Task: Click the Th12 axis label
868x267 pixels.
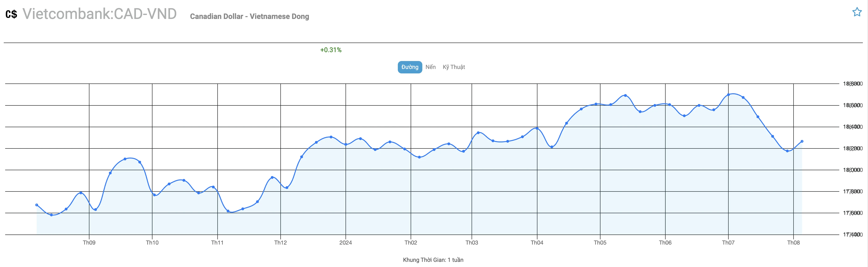Action: tap(280, 243)
